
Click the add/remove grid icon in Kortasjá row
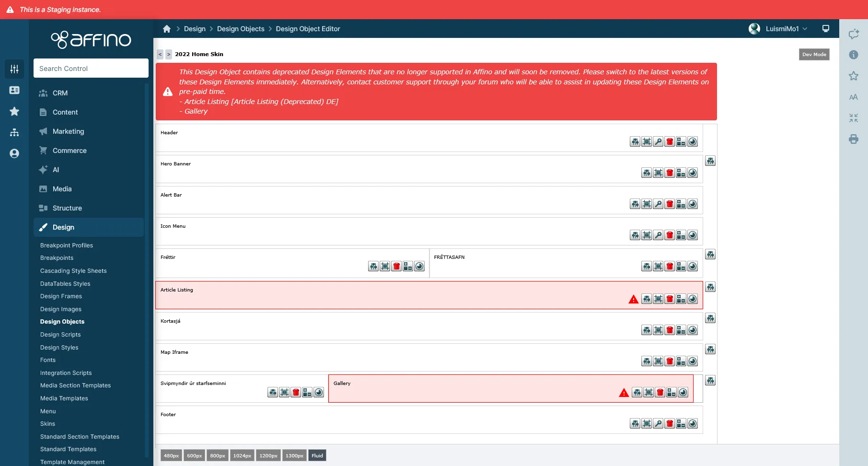pos(681,330)
